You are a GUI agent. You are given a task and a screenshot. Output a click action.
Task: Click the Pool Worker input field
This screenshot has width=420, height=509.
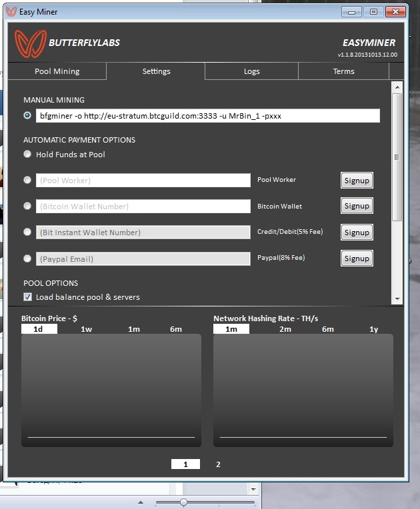click(x=143, y=180)
